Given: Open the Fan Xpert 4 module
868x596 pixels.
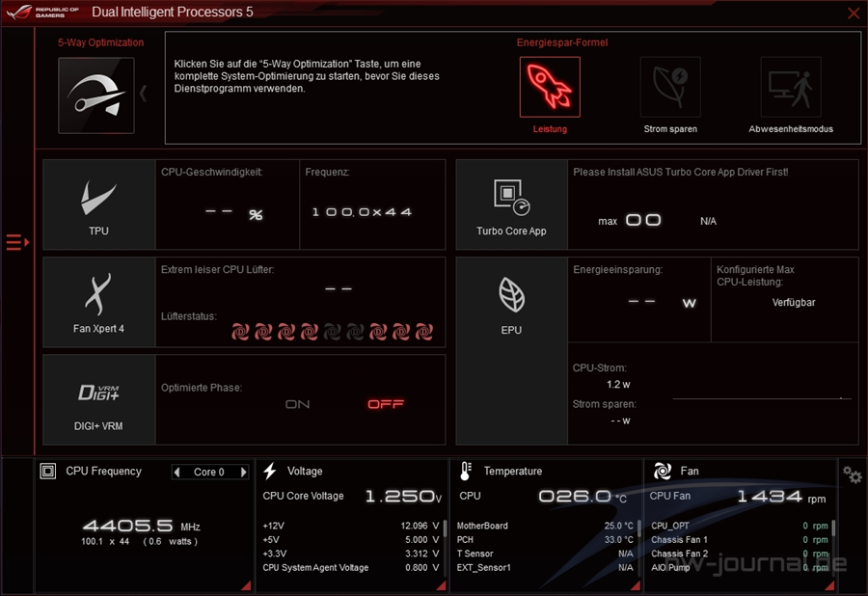Looking at the screenshot, I should [99, 302].
